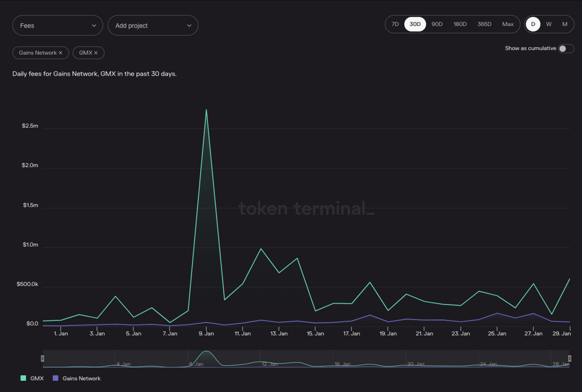
Task: Switch to monthly (M) granularity
Action: tap(565, 24)
